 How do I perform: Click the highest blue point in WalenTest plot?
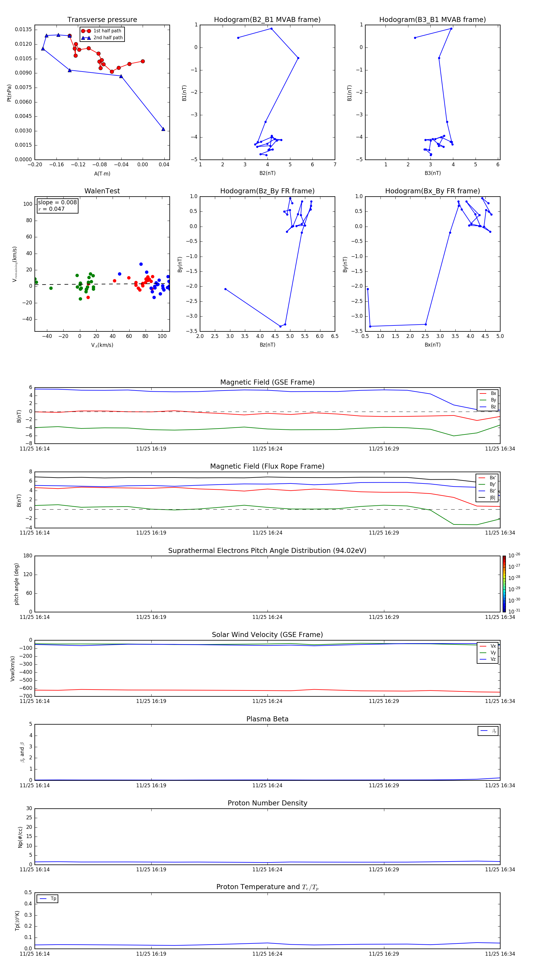pyautogui.click(x=141, y=264)
